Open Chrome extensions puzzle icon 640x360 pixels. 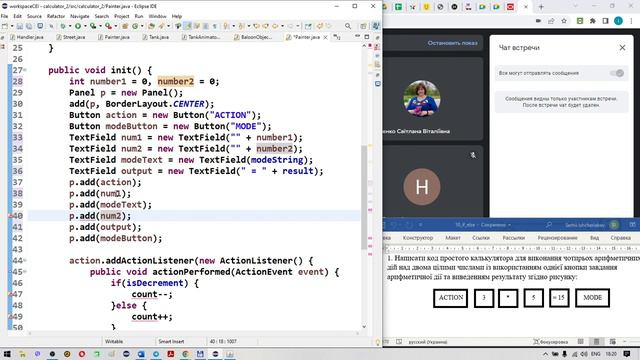(593, 21)
